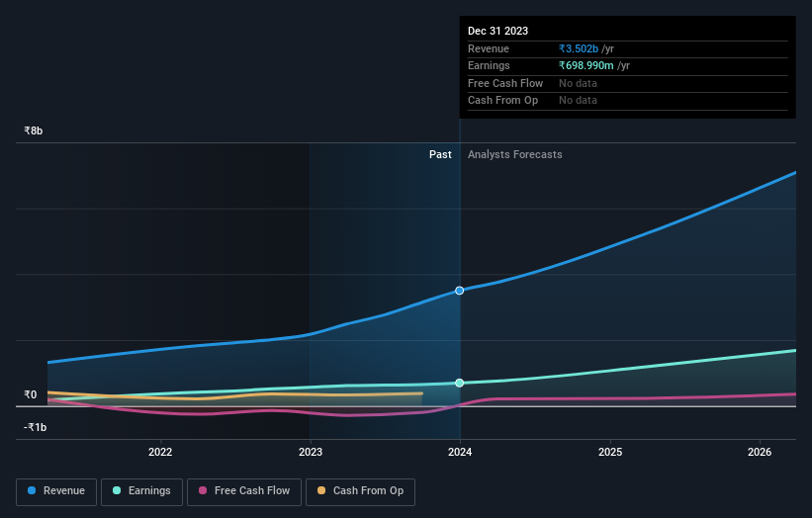Toggle the Earnings legend button
This screenshot has width=812, height=518.
(141, 491)
